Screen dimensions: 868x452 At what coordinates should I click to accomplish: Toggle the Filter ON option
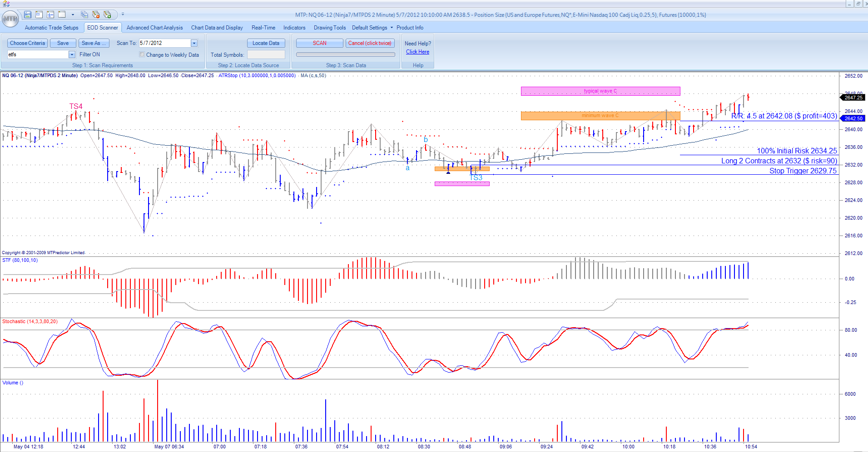[x=89, y=54]
